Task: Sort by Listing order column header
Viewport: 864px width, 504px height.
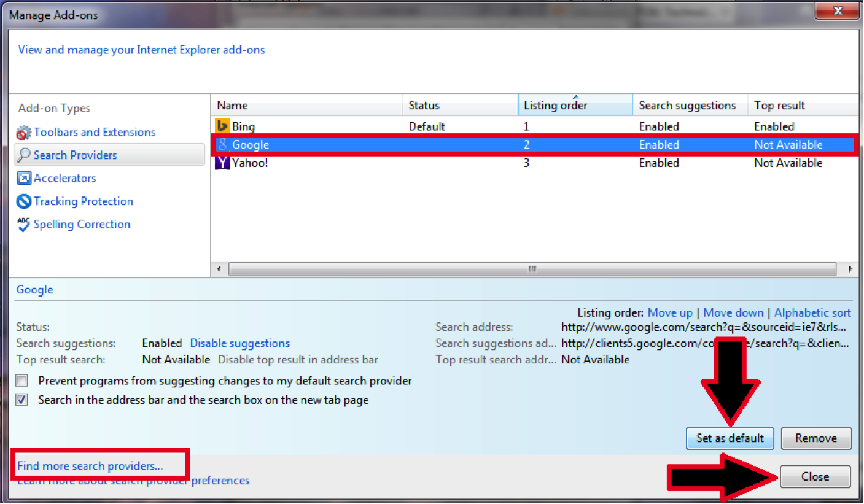Action: 575,105
